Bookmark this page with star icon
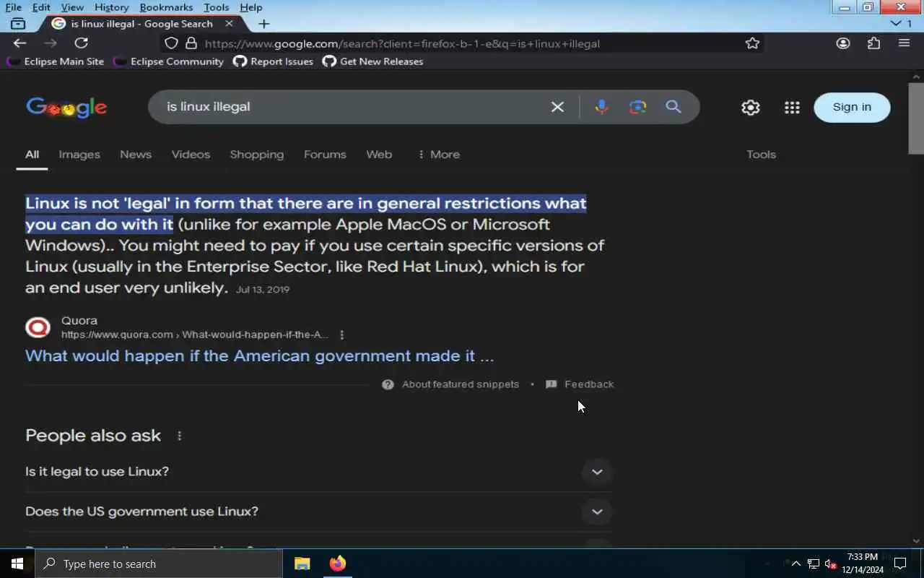924x578 pixels. pos(752,43)
